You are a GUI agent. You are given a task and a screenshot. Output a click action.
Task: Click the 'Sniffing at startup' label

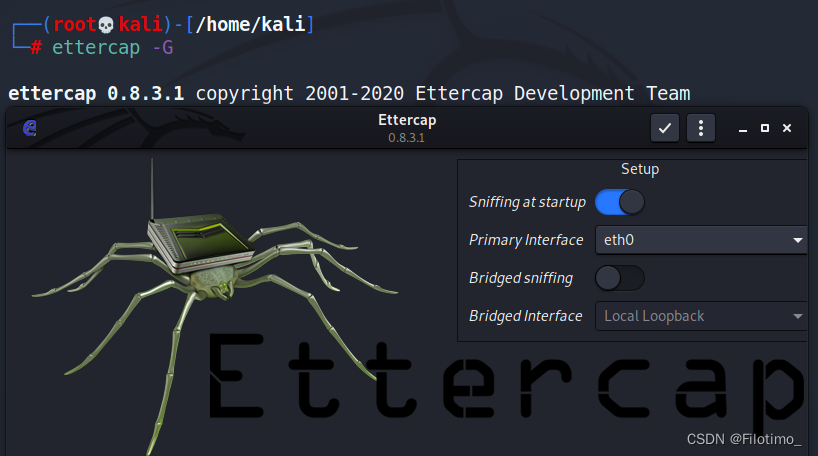point(527,202)
